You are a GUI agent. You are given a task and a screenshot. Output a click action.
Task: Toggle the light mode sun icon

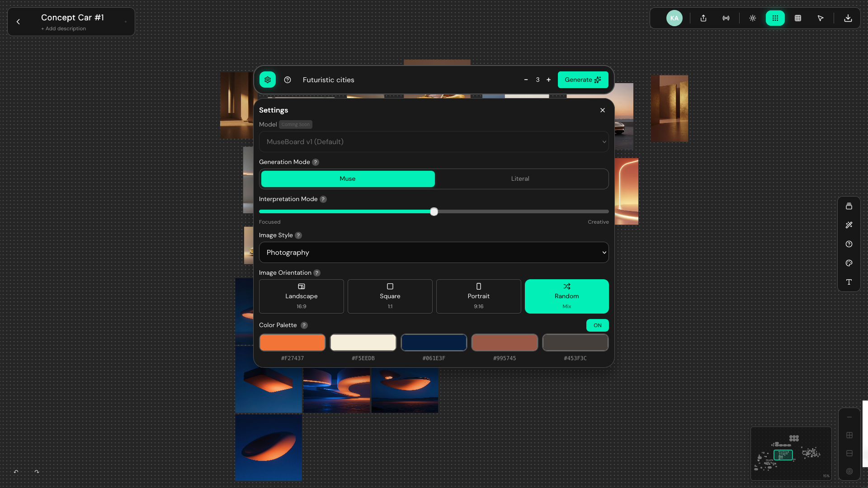point(753,18)
